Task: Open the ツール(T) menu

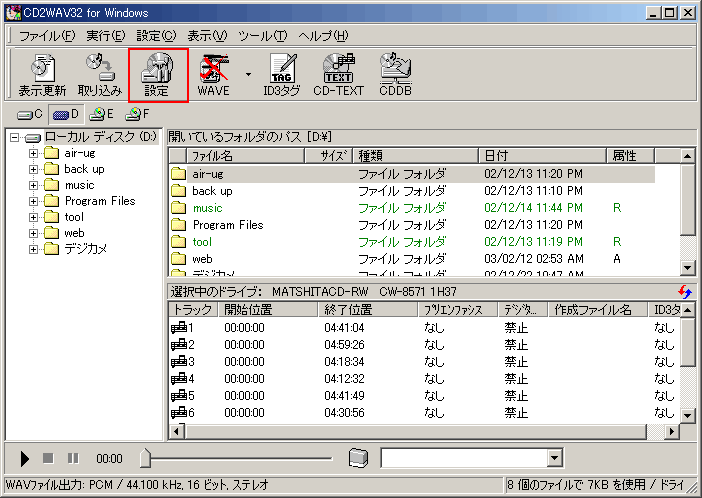Action: point(263,35)
